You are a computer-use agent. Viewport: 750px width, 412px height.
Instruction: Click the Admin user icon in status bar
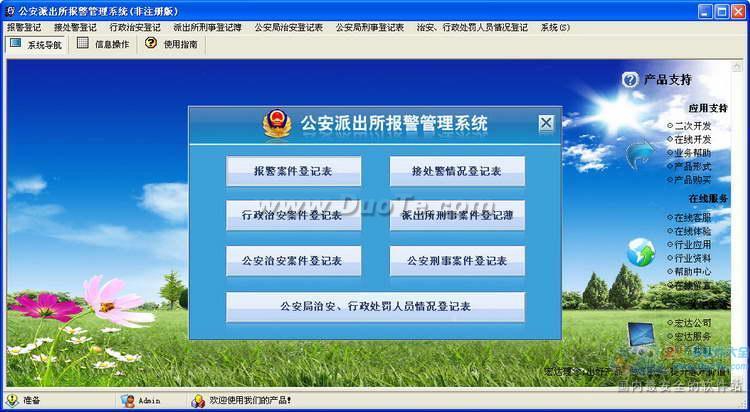tap(128, 401)
